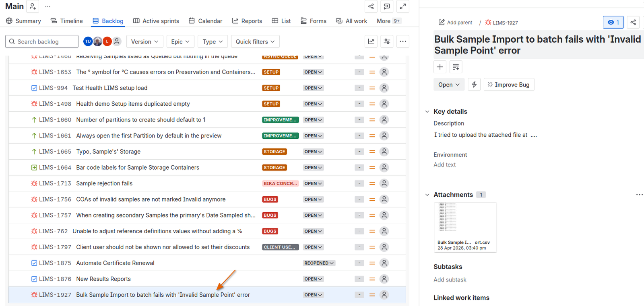The height and width of the screenshot is (306, 644).
Task: Click the plus button under the work item title
Action: click(x=440, y=67)
